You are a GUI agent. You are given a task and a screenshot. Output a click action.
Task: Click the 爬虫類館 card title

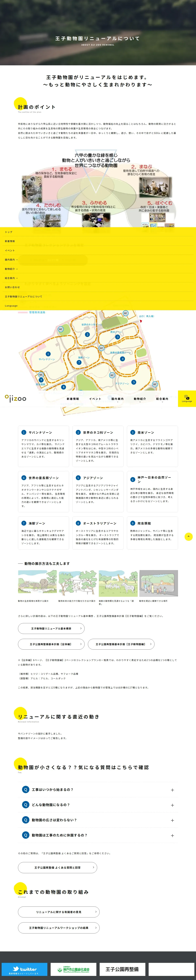[144, 523]
